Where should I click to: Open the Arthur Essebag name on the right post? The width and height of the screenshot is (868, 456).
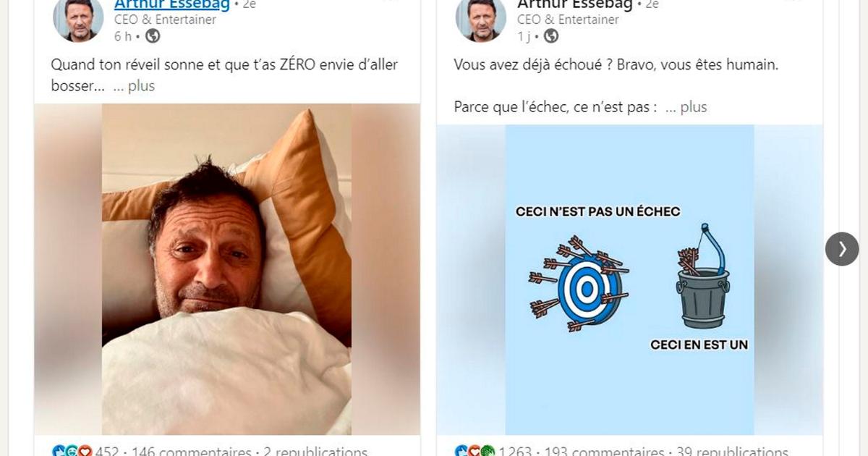point(575,5)
